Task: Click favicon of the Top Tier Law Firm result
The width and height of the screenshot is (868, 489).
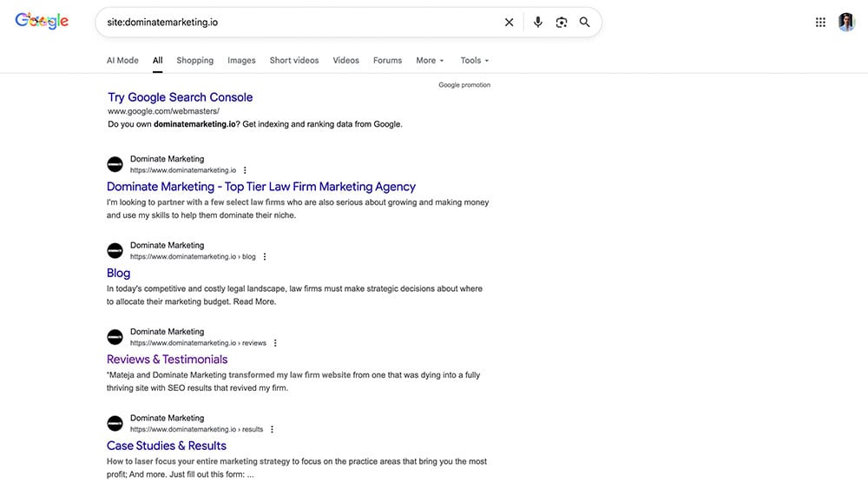Action: point(115,164)
